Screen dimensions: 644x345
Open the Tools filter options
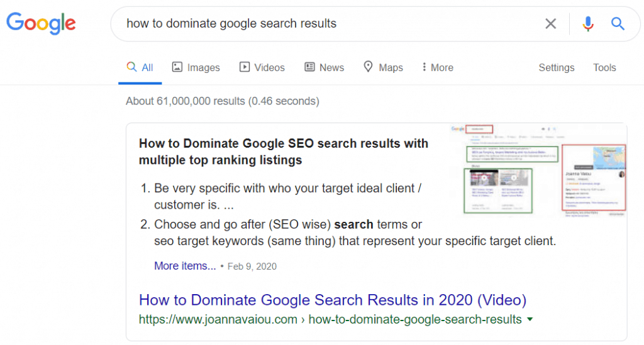(604, 67)
